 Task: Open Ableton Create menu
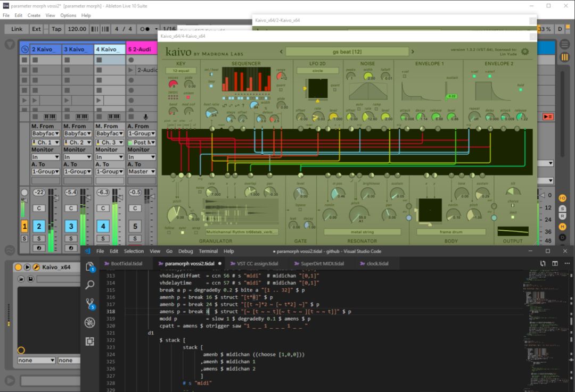point(34,15)
